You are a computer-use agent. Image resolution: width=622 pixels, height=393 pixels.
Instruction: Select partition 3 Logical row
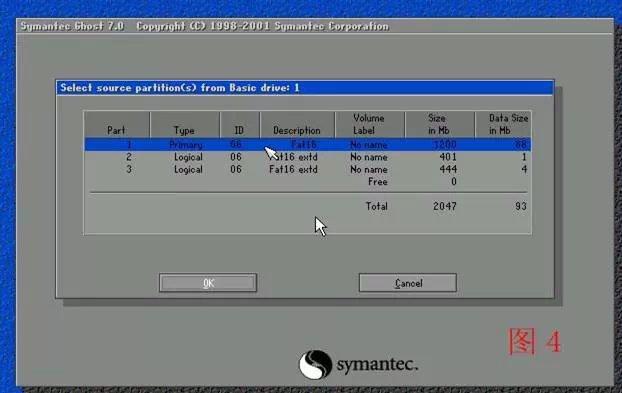[x=307, y=169]
